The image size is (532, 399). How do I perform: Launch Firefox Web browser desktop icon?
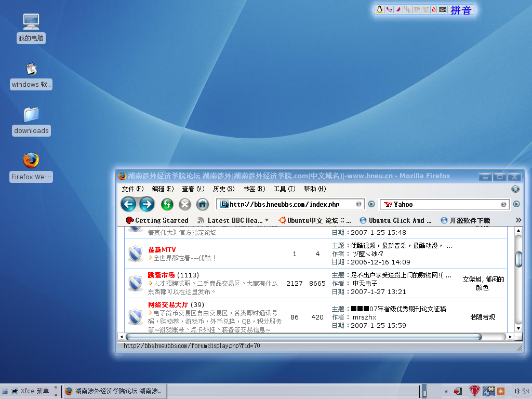click(31, 167)
